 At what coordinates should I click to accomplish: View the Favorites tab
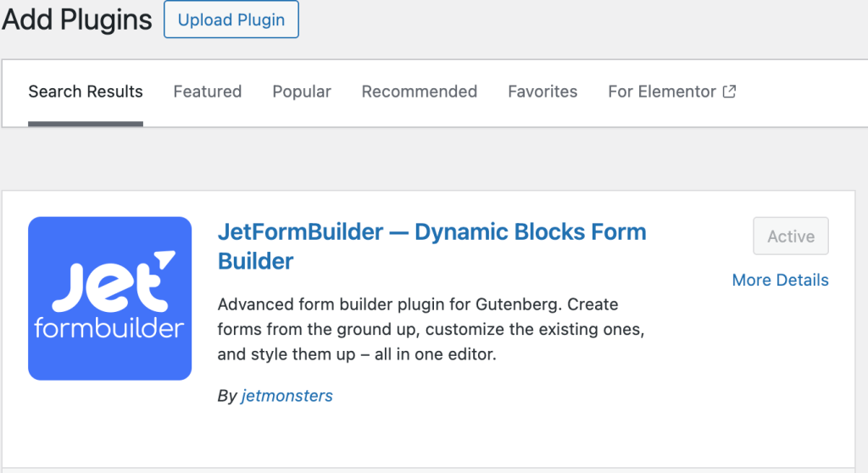542,92
